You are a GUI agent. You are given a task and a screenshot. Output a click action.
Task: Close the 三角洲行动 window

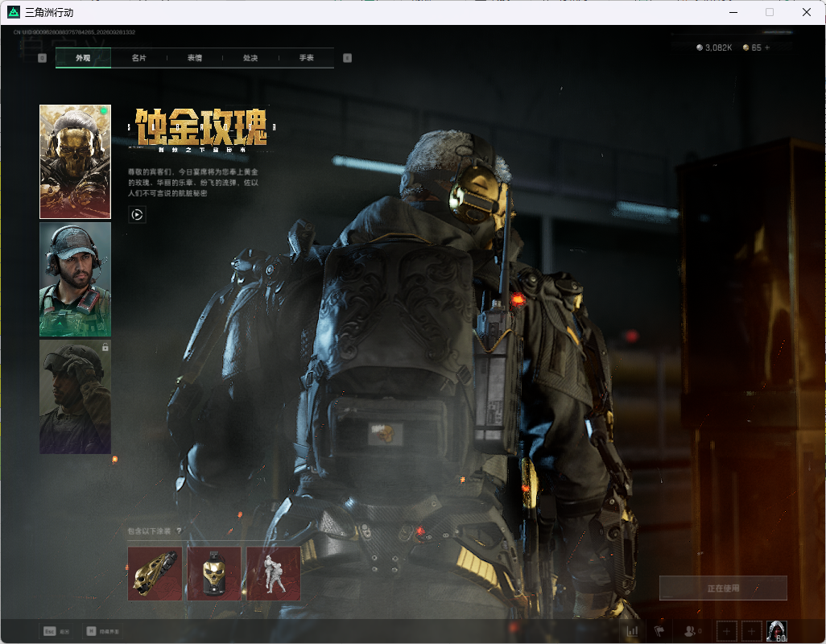807,12
